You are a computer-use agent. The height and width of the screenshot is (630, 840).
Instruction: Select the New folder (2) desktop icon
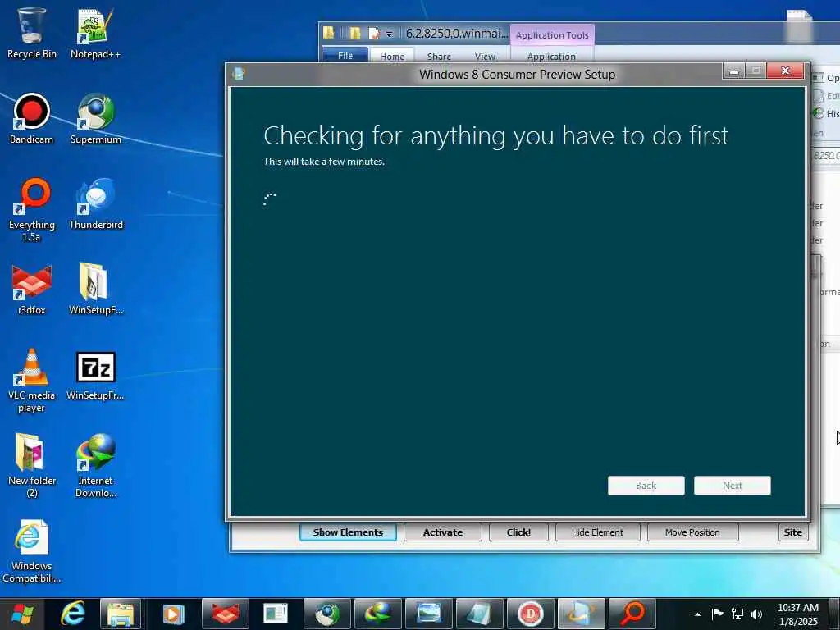[x=31, y=466]
